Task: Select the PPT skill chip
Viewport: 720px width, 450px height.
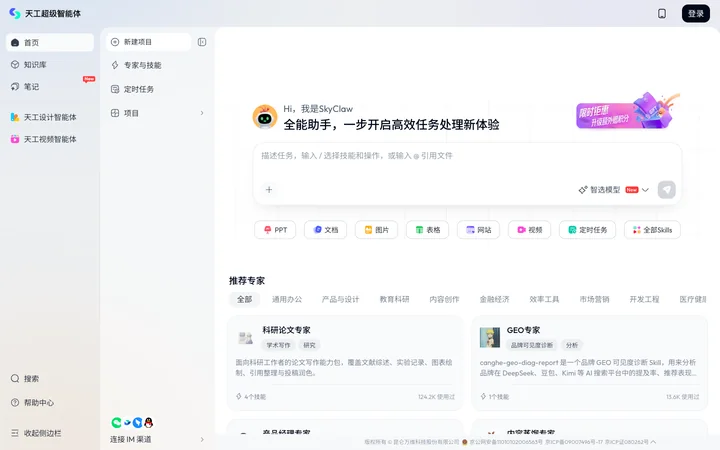Action: coord(275,230)
